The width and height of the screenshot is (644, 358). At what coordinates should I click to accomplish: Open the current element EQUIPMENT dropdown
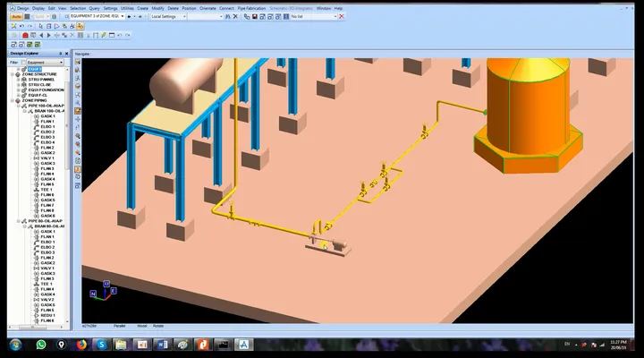123,16
